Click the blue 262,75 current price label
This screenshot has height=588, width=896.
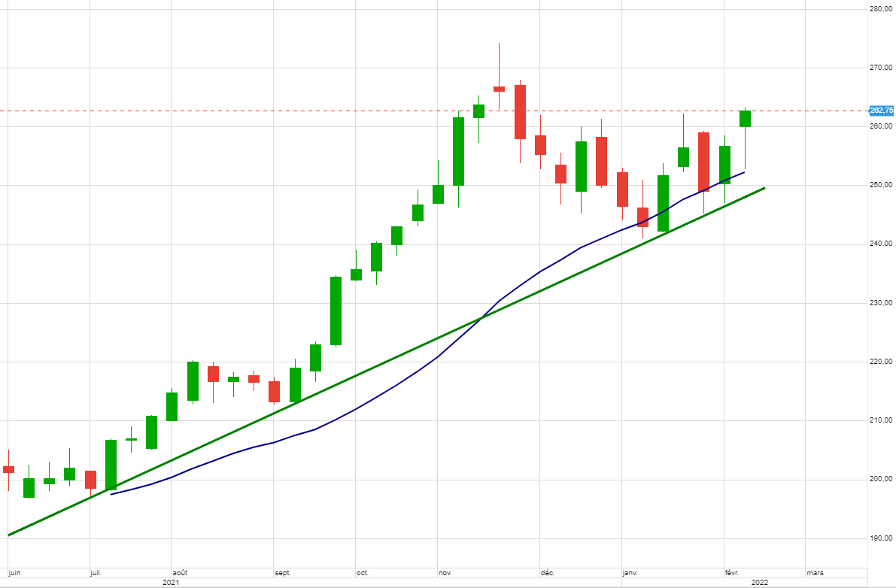881,111
